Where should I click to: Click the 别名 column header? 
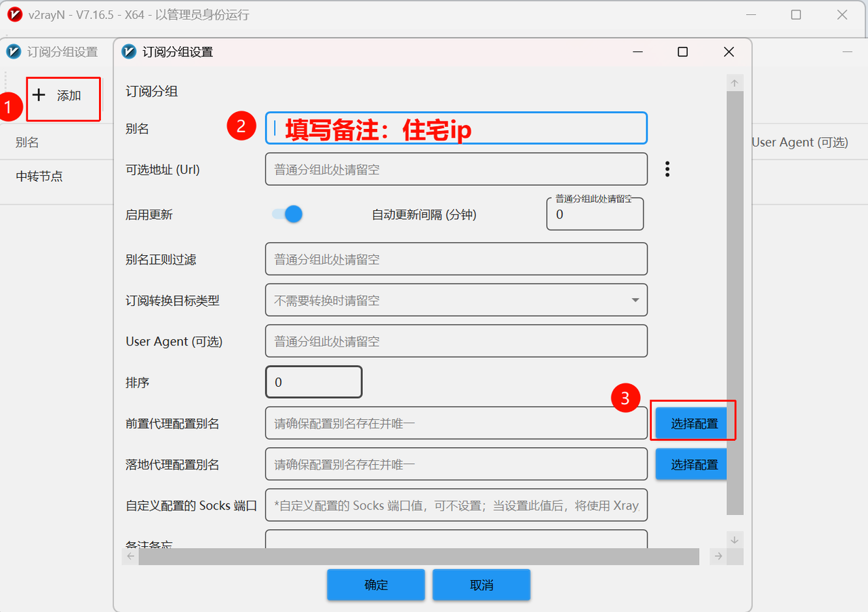click(27, 142)
